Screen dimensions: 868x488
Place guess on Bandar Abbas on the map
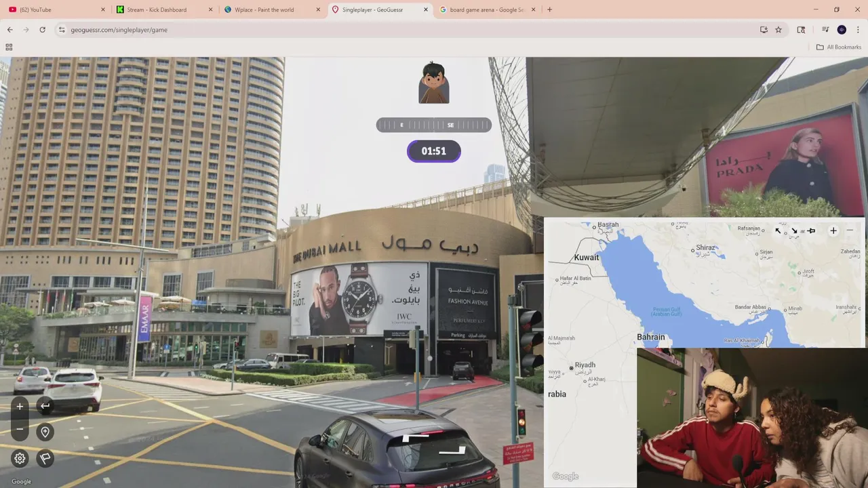(751, 307)
